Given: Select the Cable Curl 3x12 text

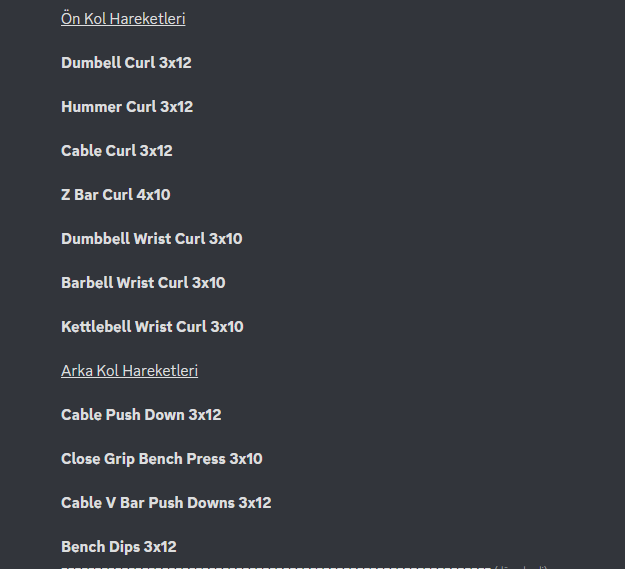Looking at the screenshot, I should (x=116, y=151).
